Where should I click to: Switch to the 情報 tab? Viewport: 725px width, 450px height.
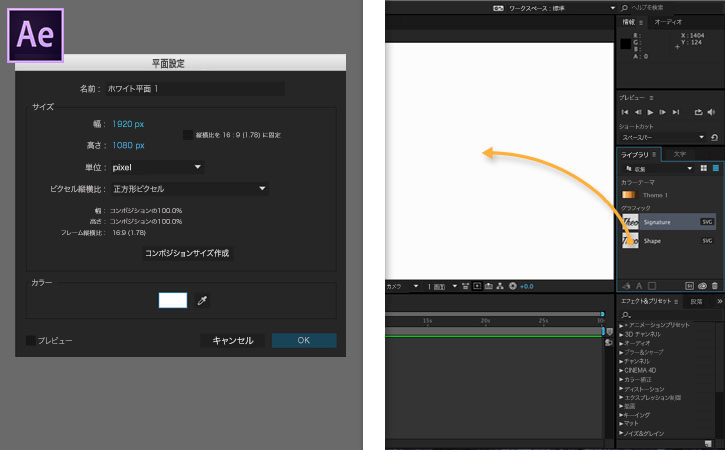tap(628, 22)
